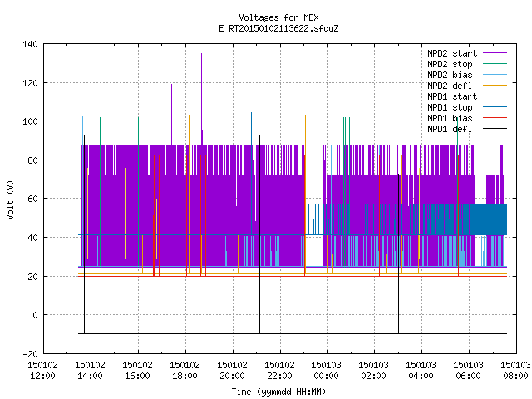Click the x-axis tick '150102 22:00'

[279, 371]
